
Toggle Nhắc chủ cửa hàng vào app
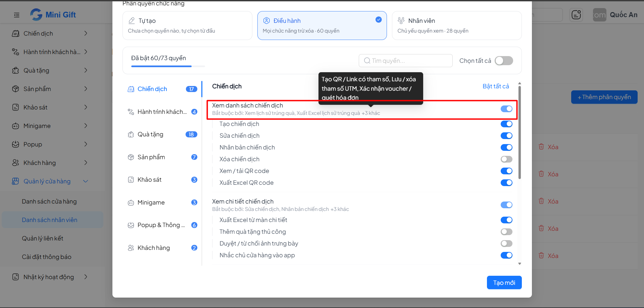pyautogui.click(x=506, y=255)
